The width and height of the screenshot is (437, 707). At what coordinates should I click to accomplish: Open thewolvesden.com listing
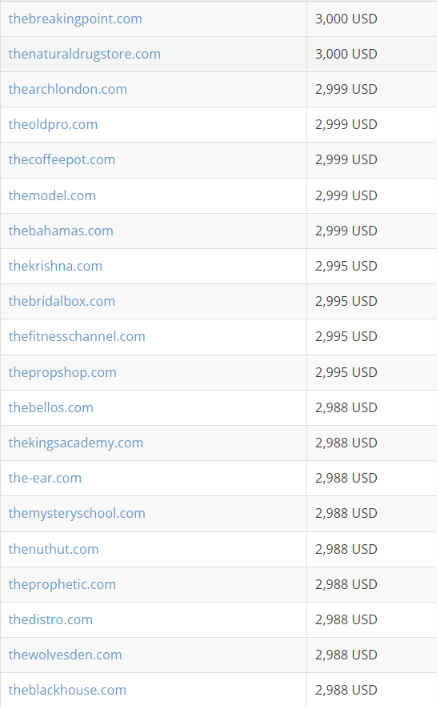(65, 655)
